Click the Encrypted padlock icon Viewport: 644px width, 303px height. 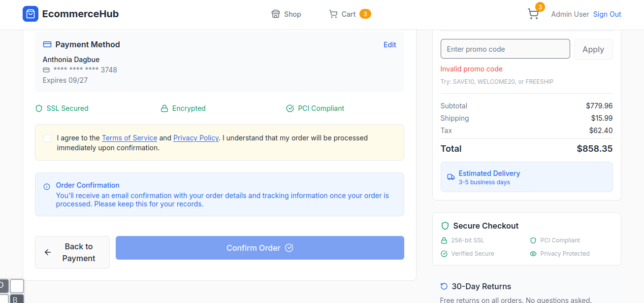[164, 108]
